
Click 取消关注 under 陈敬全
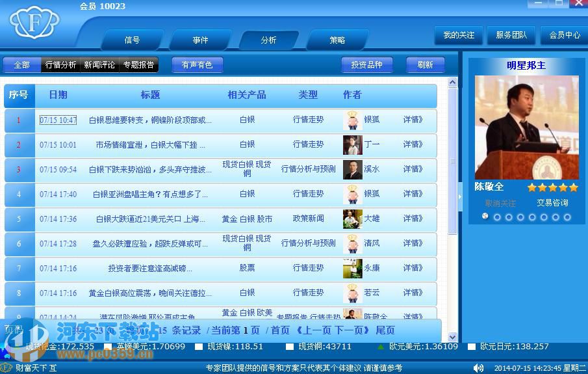pos(500,203)
